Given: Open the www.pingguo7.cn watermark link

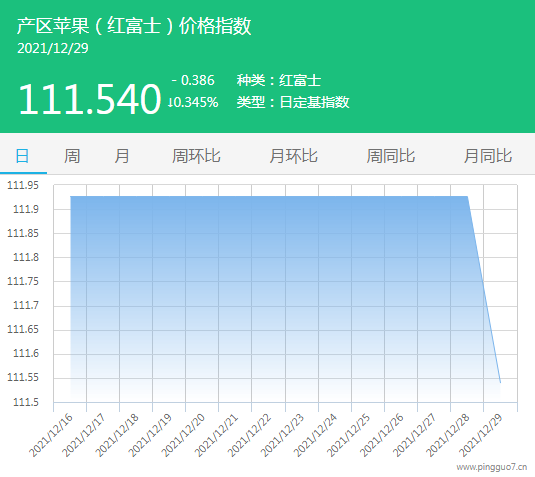Looking at the screenshot, I should pyautogui.click(x=492, y=467).
